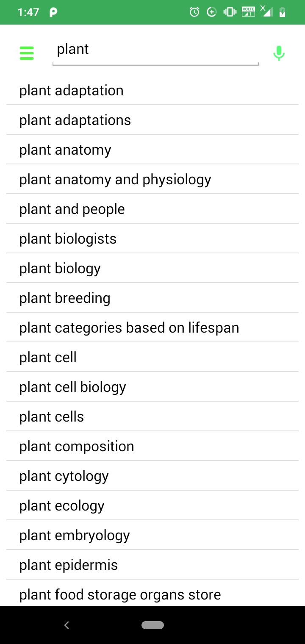Tap the Android back navigation arrow
Screen dimensions: 305x644
point(67,625)
